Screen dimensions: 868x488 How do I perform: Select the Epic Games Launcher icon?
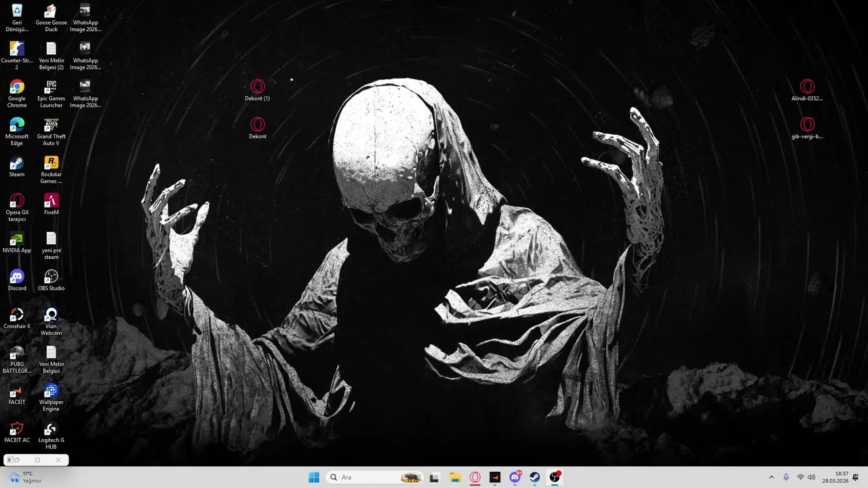pos(52,94)
